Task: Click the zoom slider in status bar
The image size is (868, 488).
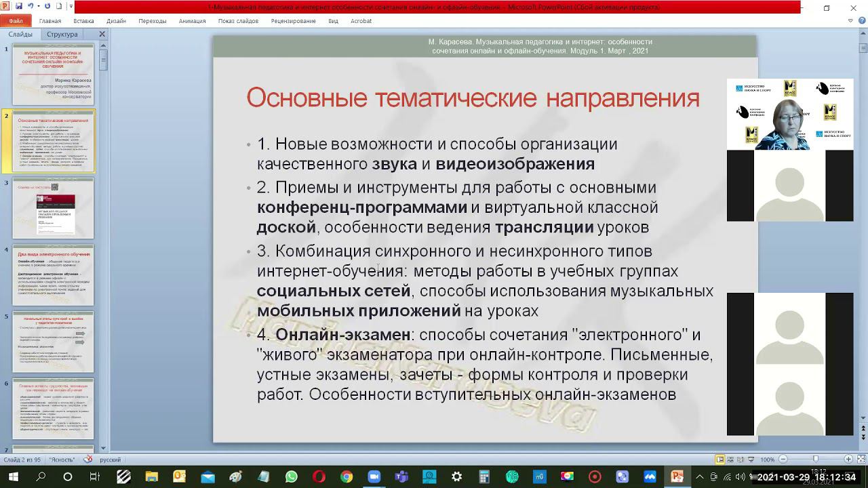Action: pyautogui.click(x=815, y=460)
